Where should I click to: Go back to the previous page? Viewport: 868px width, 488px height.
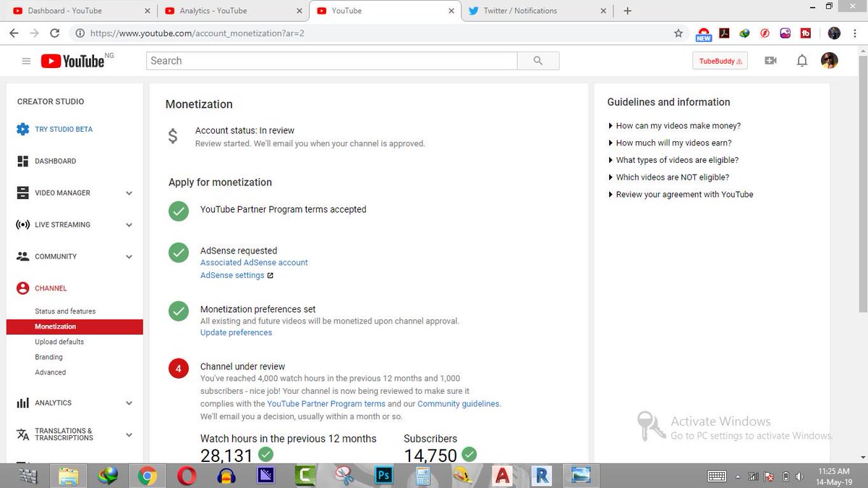(14, 33)
